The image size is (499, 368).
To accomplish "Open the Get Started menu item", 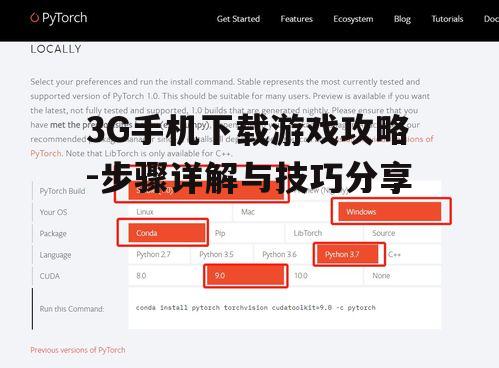I will click(x=238, y=19).
